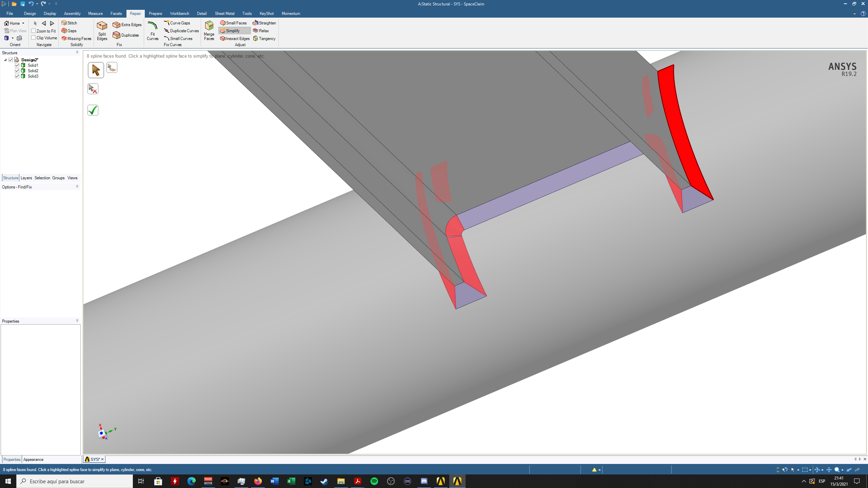
Task: Uncheck Solid2 visibility checkbox
Action: (17, 70)
